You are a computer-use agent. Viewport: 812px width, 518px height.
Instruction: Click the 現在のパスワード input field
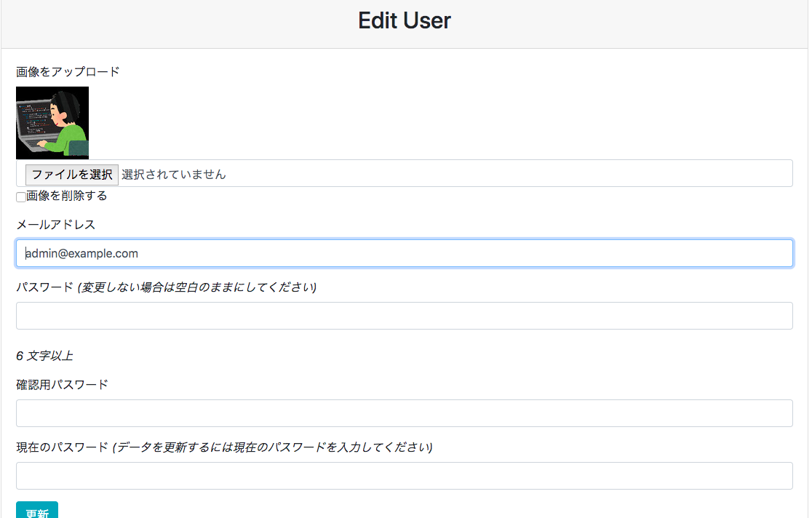(404, 476)
